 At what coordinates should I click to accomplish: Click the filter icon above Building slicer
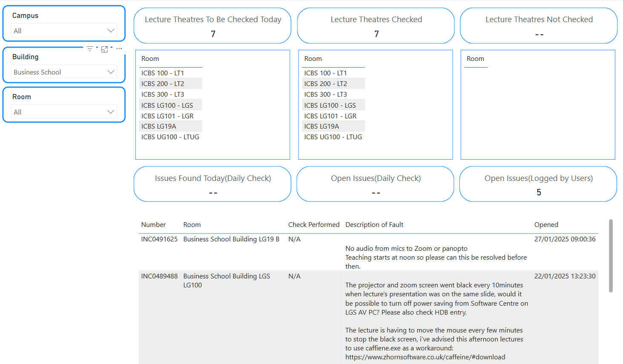click(89, 49)
